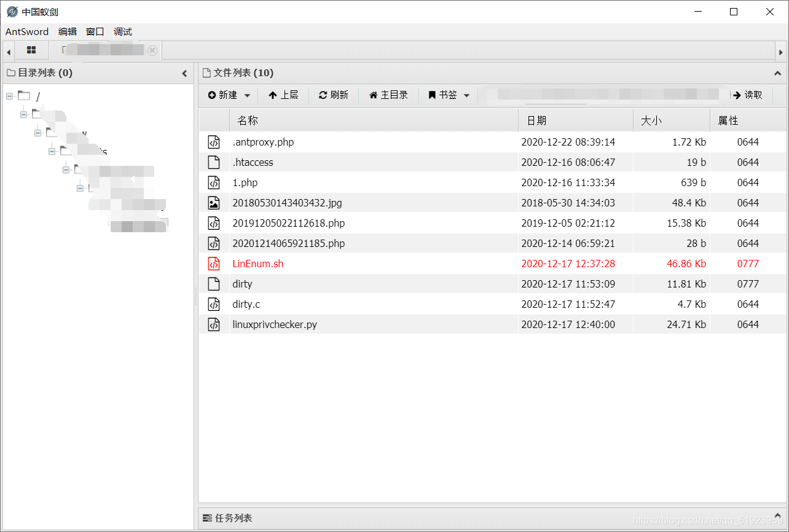
Task: Click the 15.38 Kb size cell
Action: (x=686, y=223)
